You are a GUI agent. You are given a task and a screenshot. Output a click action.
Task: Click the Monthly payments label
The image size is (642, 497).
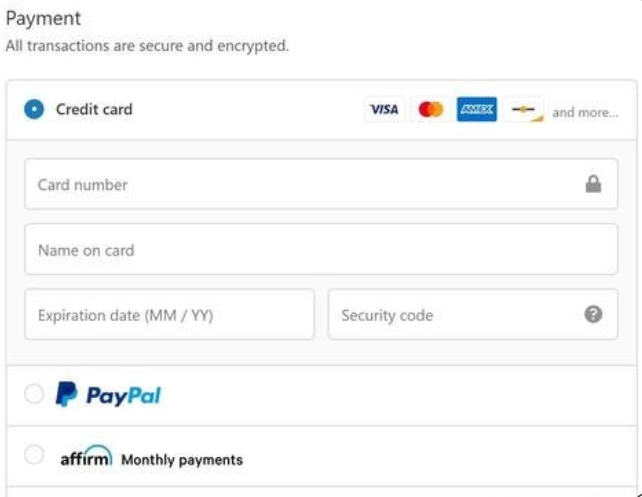coord(182,460)
